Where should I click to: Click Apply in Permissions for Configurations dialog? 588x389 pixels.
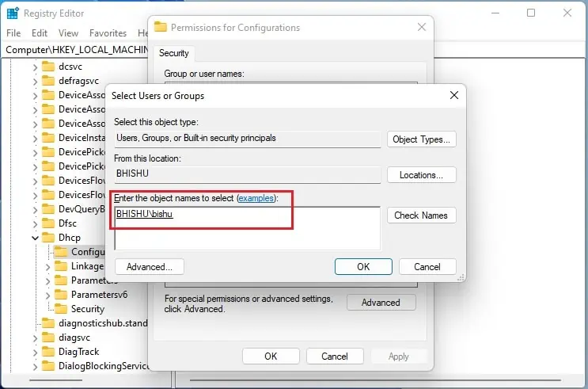[399, 356]
